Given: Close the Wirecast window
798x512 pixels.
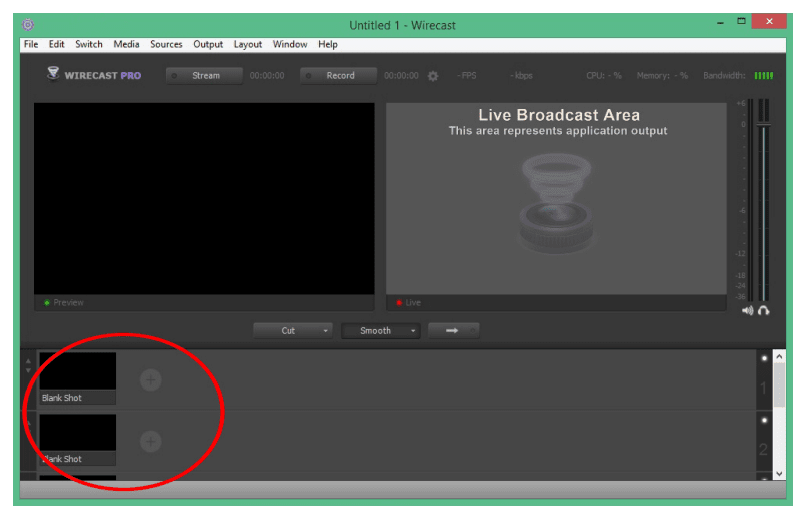Looking at the screenshot, I should [769, 21].
